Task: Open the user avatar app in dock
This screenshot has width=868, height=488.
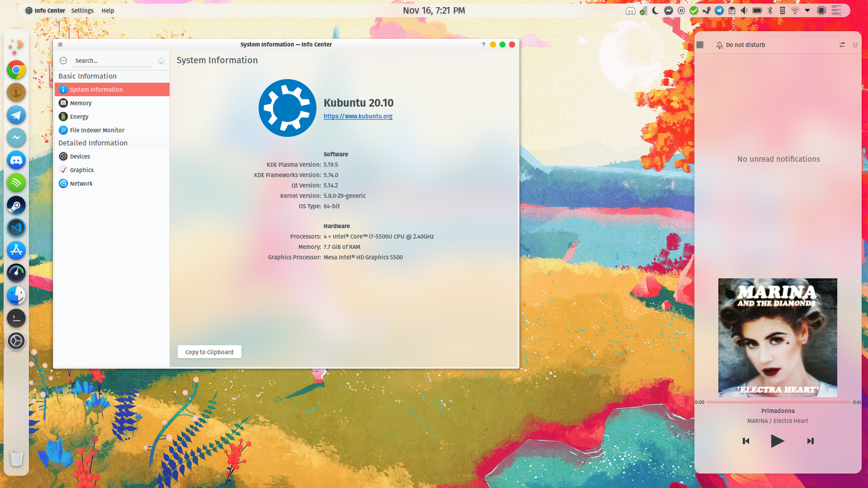Action: (x=16, y=93)
